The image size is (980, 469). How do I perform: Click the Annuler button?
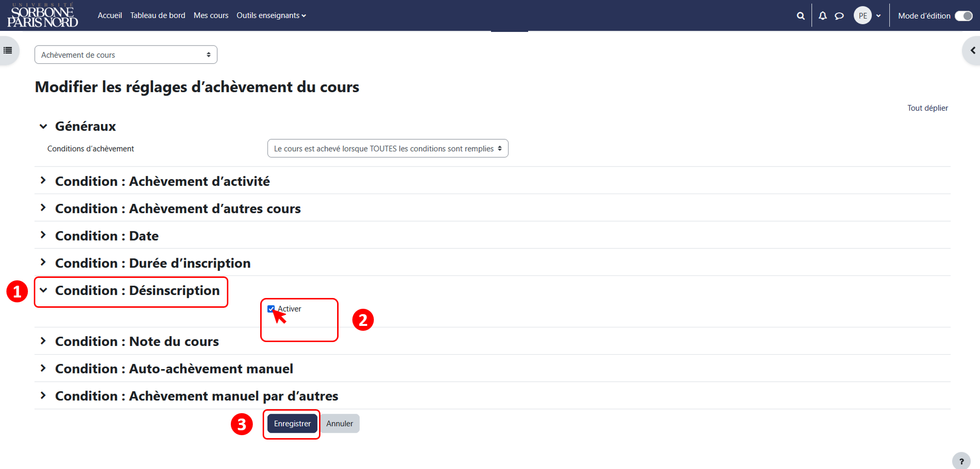340,423
